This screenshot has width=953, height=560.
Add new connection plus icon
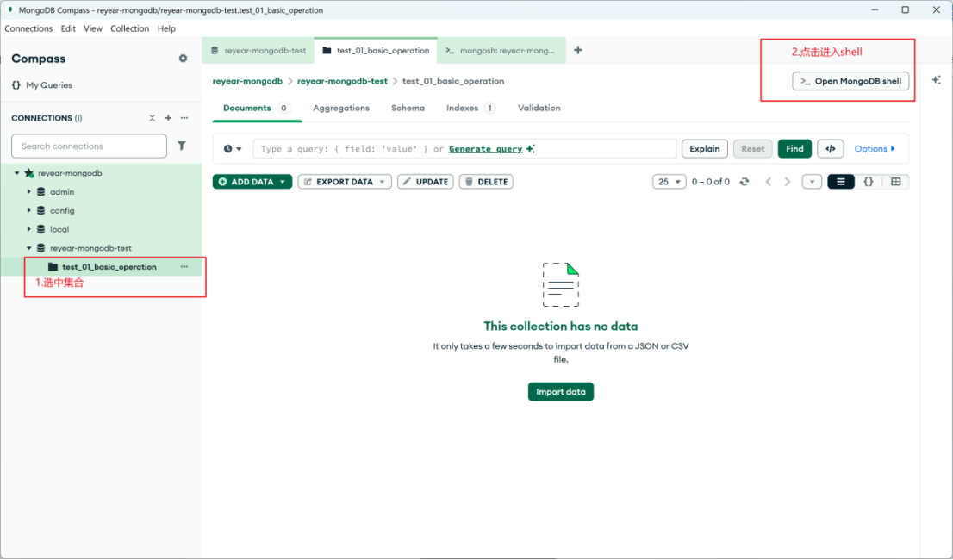pos(168,118)
